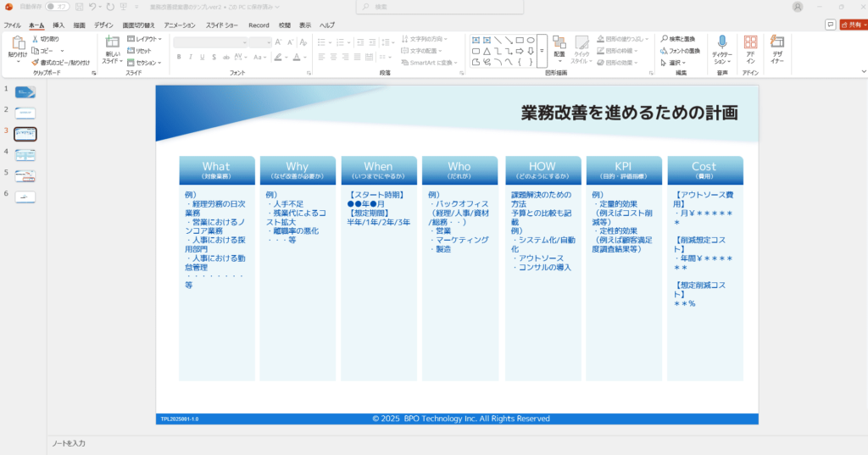Add a 新しいスライド (New Slide)
Screen dimensions: 868x455
coord(113,50)
